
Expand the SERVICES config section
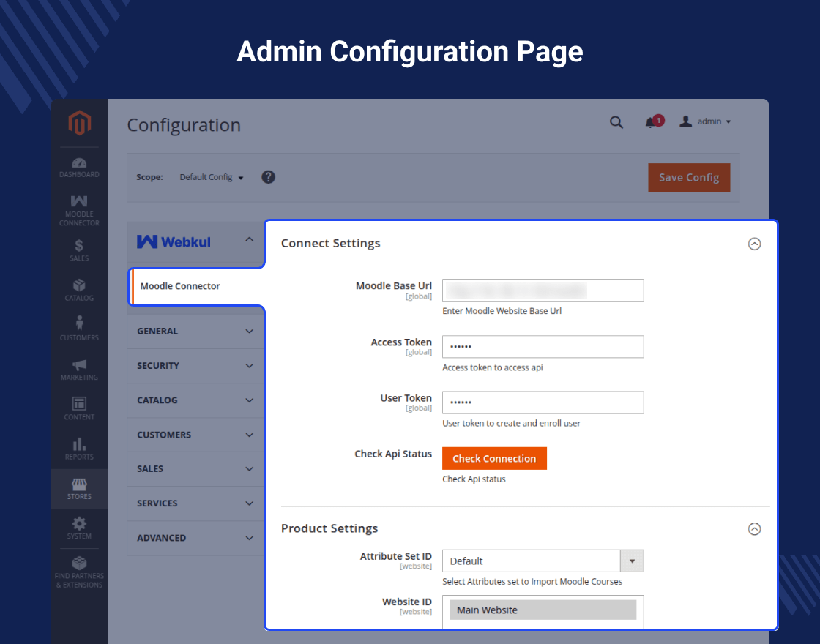pos(195,503)
